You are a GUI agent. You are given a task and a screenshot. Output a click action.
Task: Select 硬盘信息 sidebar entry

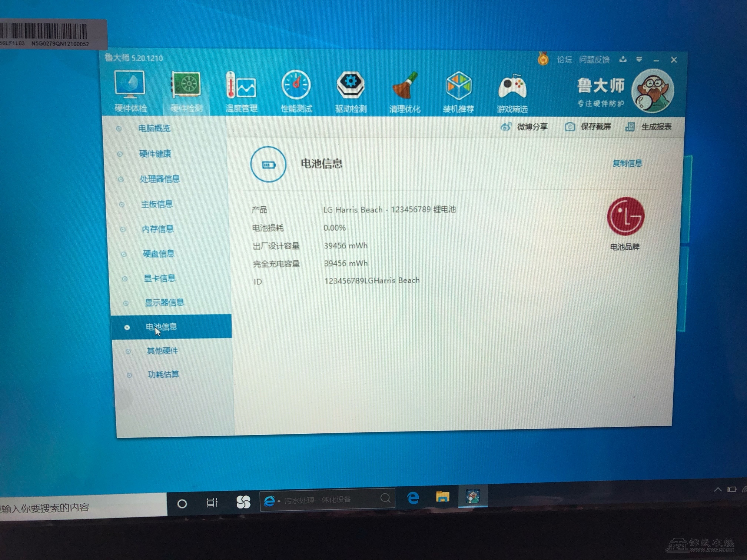tap(159, 254)
